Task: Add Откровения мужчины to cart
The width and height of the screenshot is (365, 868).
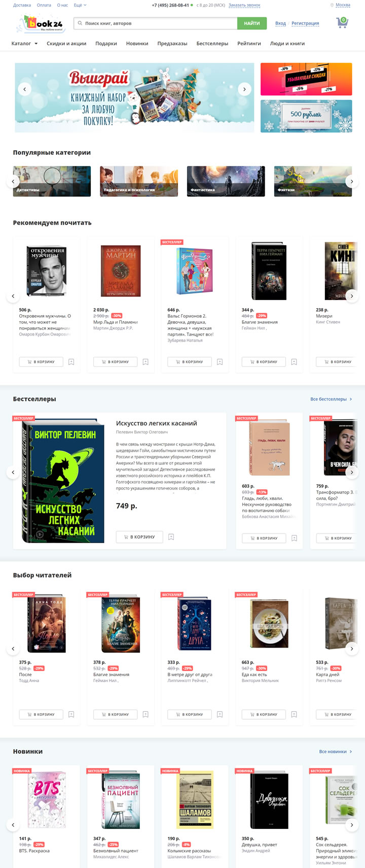Action: click(x=41, y=362)
